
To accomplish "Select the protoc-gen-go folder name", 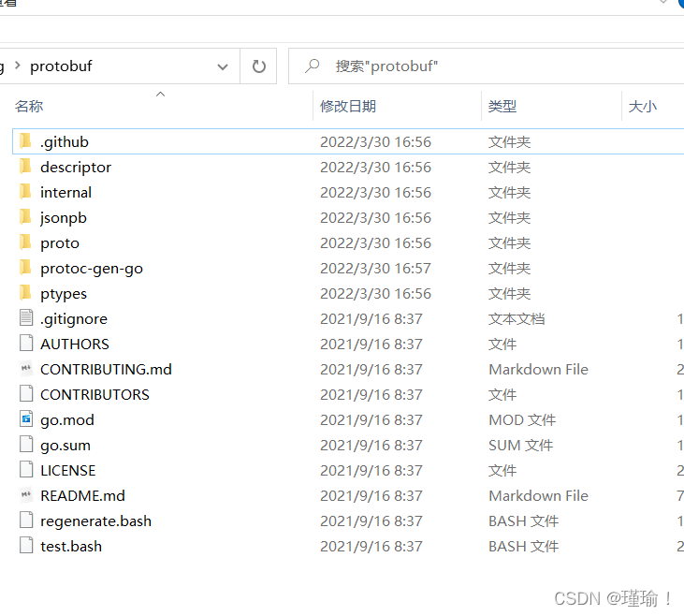I will click(92, 269).
